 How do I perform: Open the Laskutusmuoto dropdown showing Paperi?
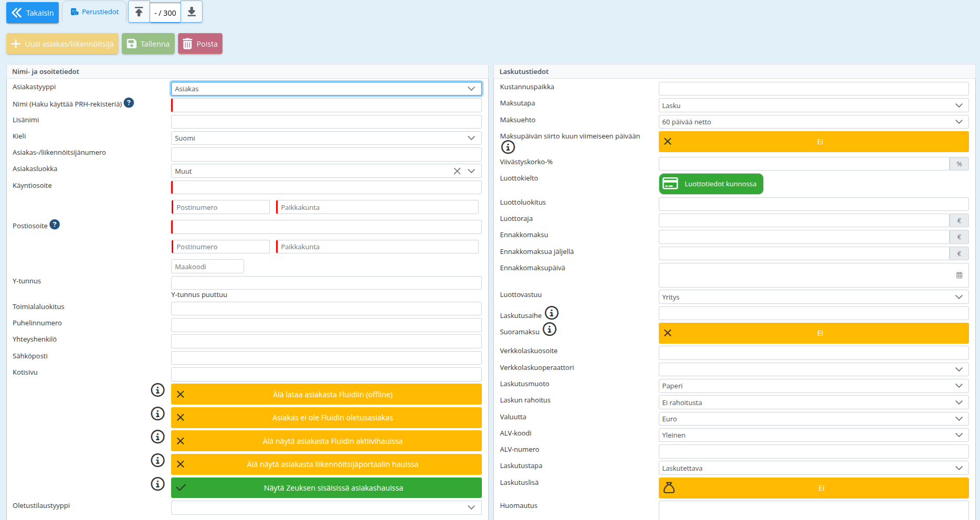pos(813,386)
